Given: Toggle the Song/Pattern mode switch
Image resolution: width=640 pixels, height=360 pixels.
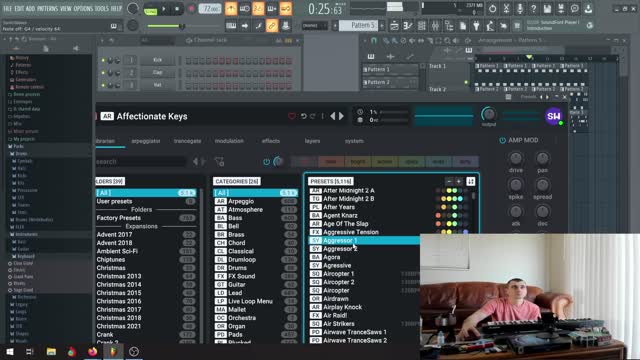Looking at the screenshot, I should tap(150, 10).
